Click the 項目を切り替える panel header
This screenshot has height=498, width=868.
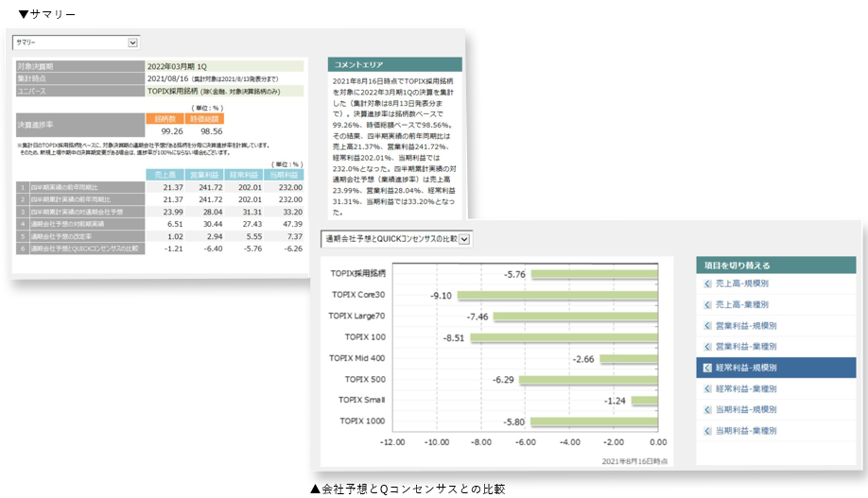point(775,265)
